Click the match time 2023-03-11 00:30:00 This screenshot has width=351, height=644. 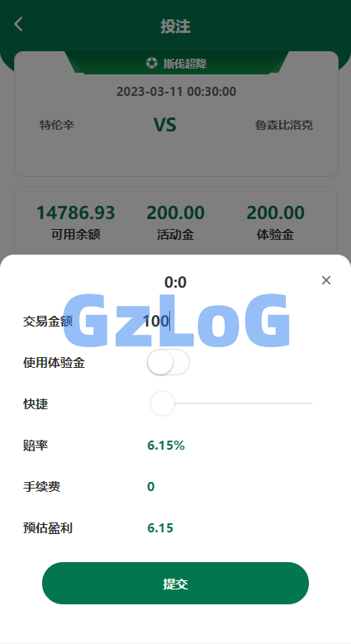[x=176, y=91]
